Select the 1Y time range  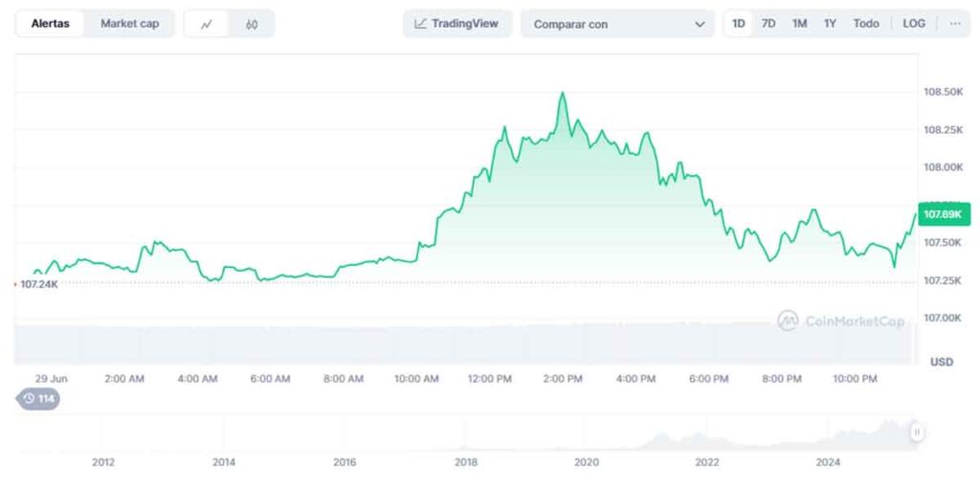click(x=830, y=24)
